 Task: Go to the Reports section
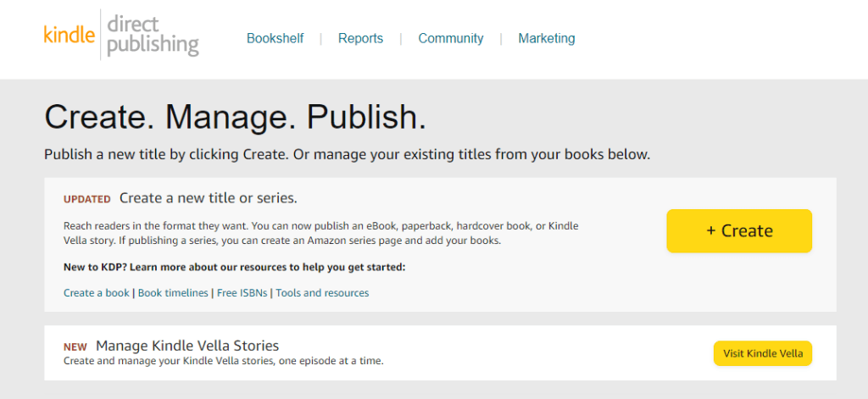pos(360,38)
